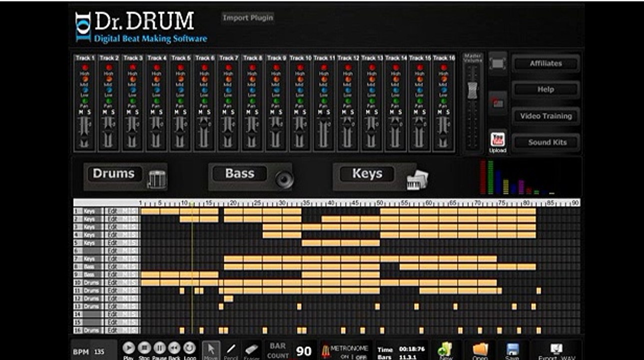Click the 00:18:76 time readout

pos(412,349)
